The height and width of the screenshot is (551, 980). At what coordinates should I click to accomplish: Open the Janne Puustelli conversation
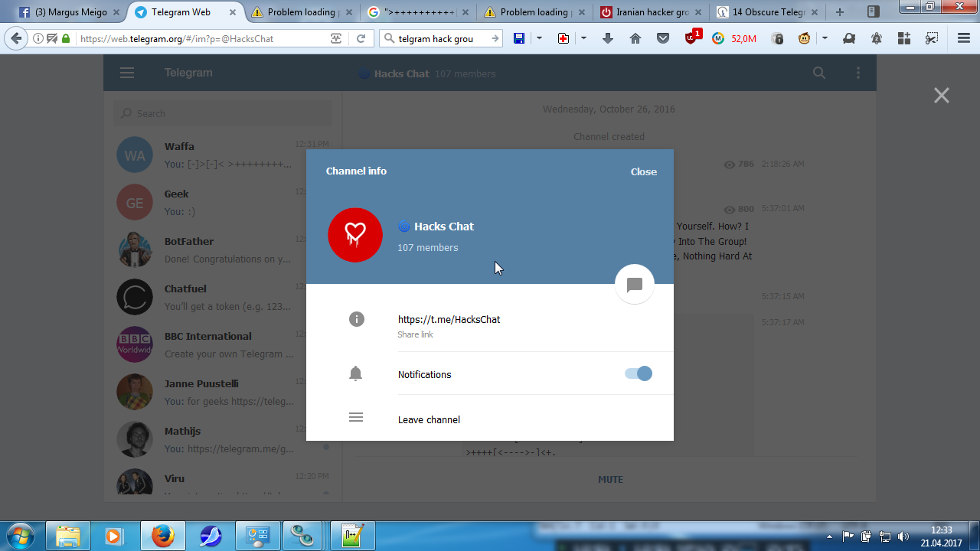[223, 393]
